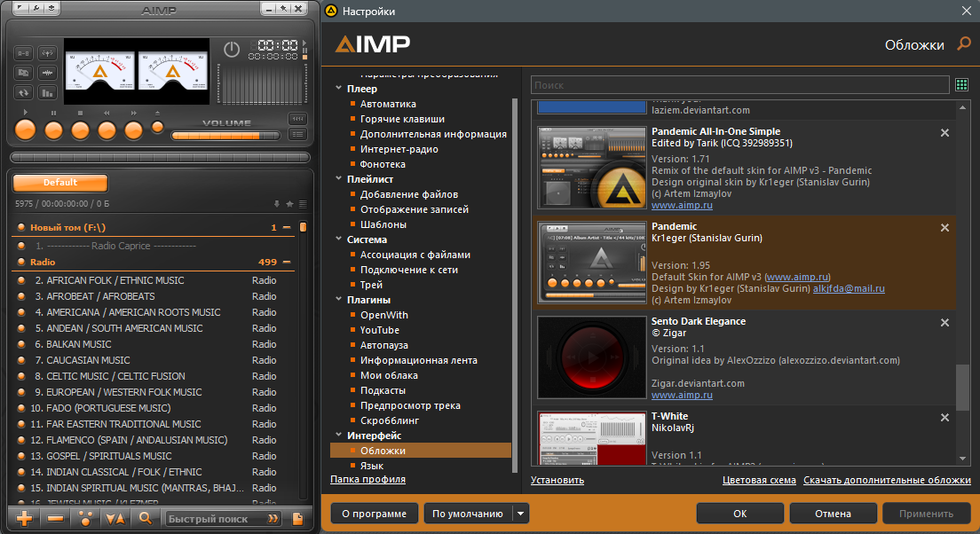Image resolution: width=980 pixels, height=534 pixels.
Task: Collapse the Плагины tree section
Action: click(x=339, y=300)
